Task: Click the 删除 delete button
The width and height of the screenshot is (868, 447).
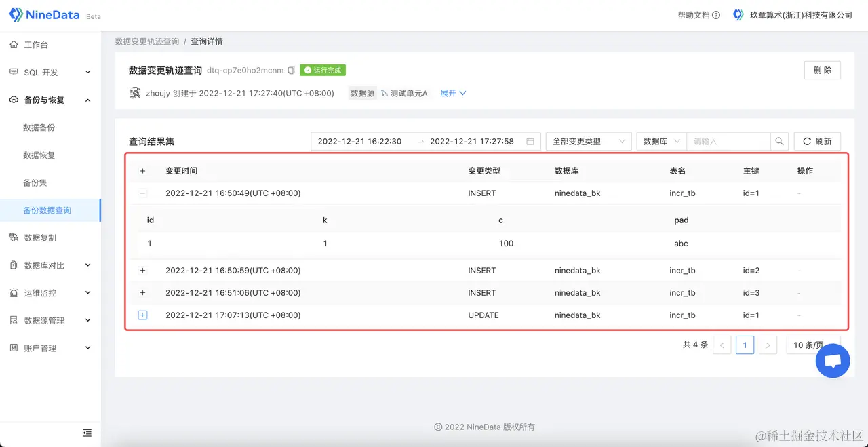Action: pos(822,70)
